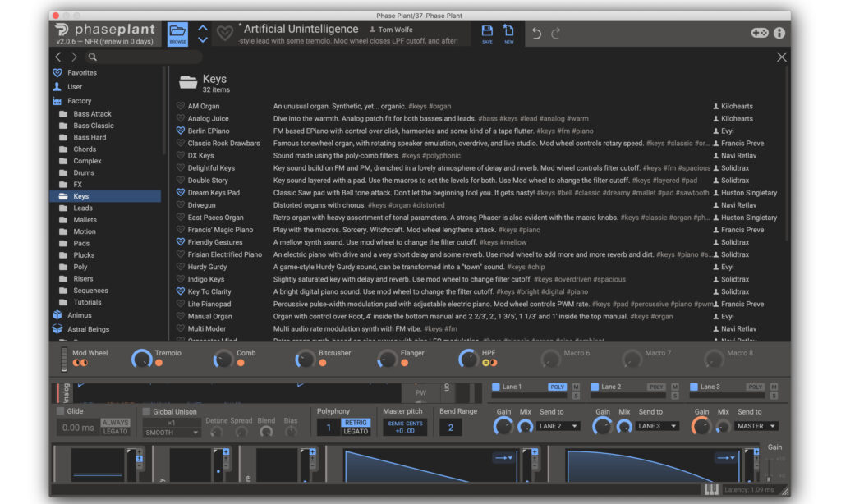Load the Hurdy Gurdy preset

click(x=207, y=267)
